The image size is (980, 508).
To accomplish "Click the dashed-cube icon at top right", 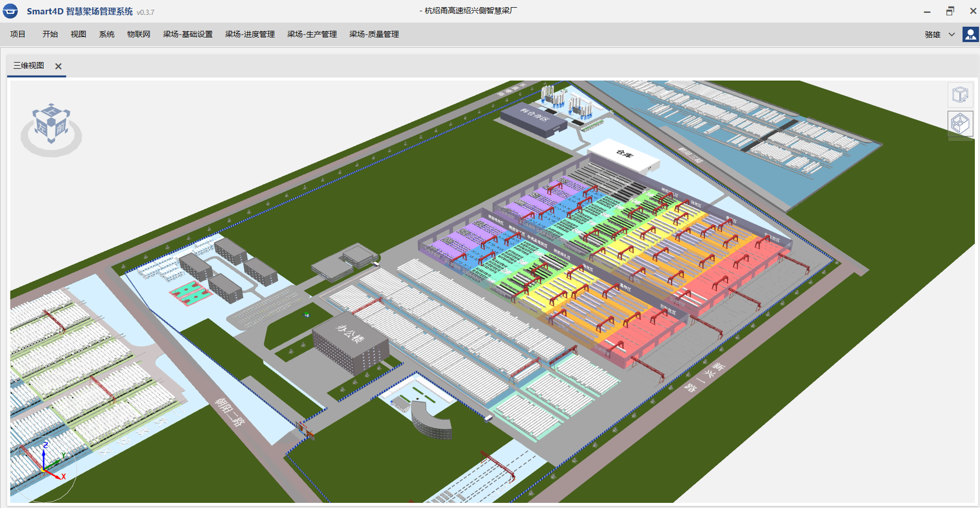I will click(x=960, y=95).
